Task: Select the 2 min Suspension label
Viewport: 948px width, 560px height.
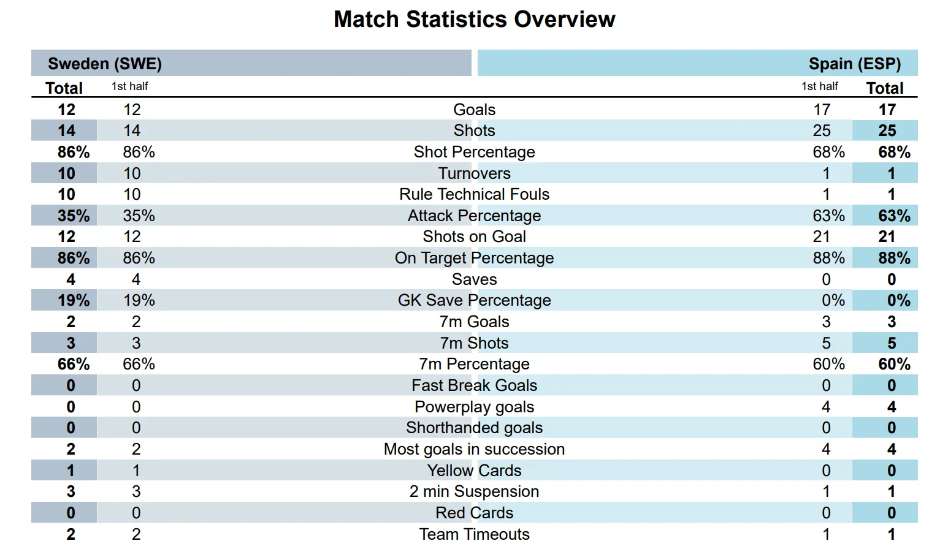Action: tap(474, 491)
